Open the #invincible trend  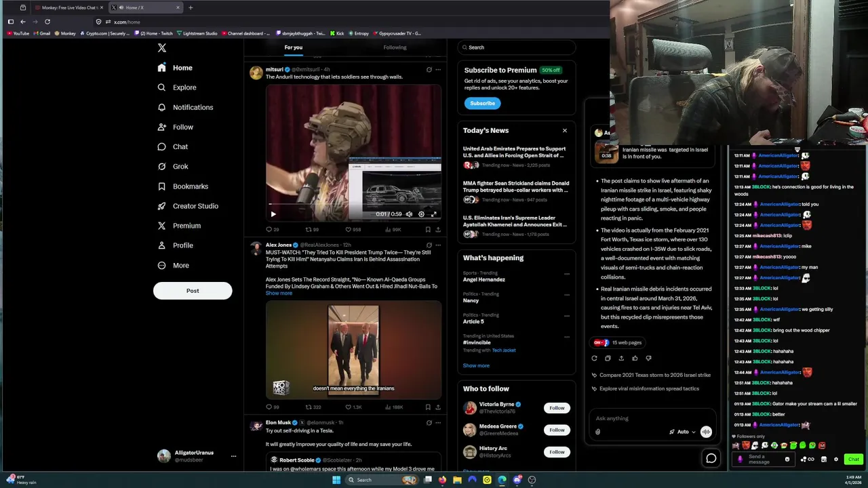476,343
